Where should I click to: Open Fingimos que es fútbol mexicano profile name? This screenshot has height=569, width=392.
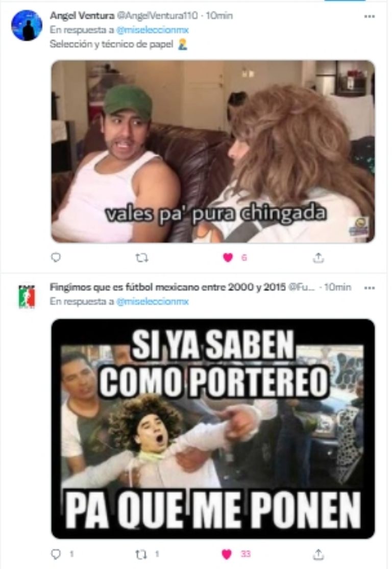168,287
